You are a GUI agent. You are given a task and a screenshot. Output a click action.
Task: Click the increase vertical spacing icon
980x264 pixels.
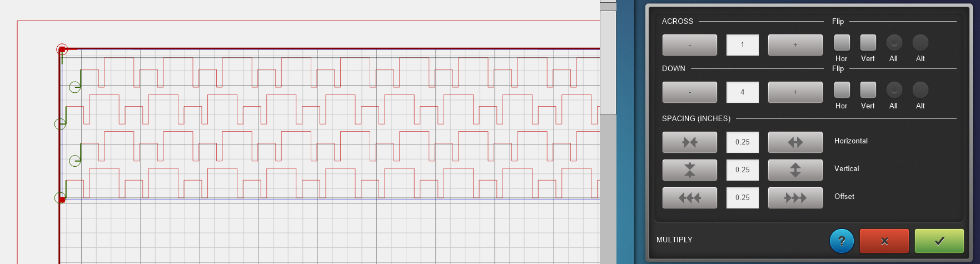tap(795, 170)
